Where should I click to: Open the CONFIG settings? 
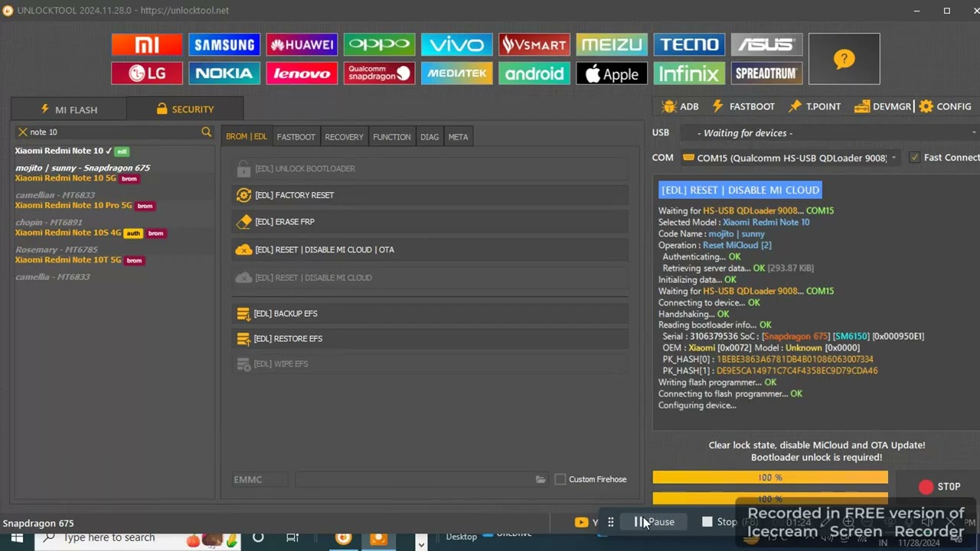pos(945,106)
